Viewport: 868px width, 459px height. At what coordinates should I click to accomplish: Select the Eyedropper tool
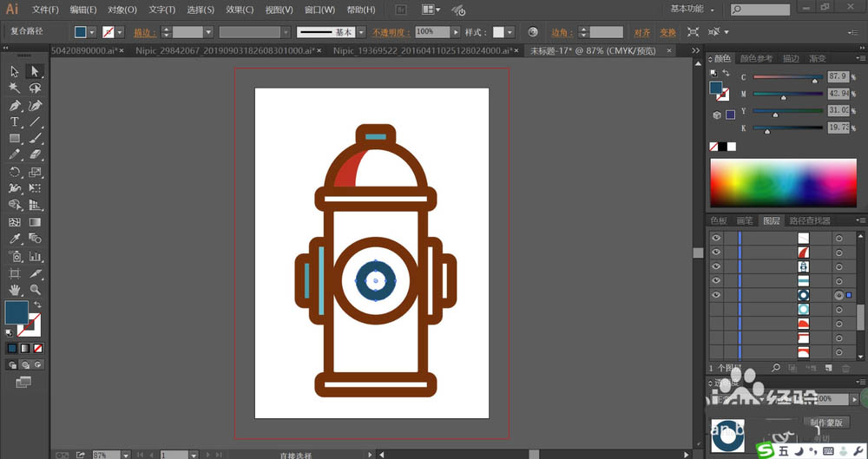click(x=15, y=239)
